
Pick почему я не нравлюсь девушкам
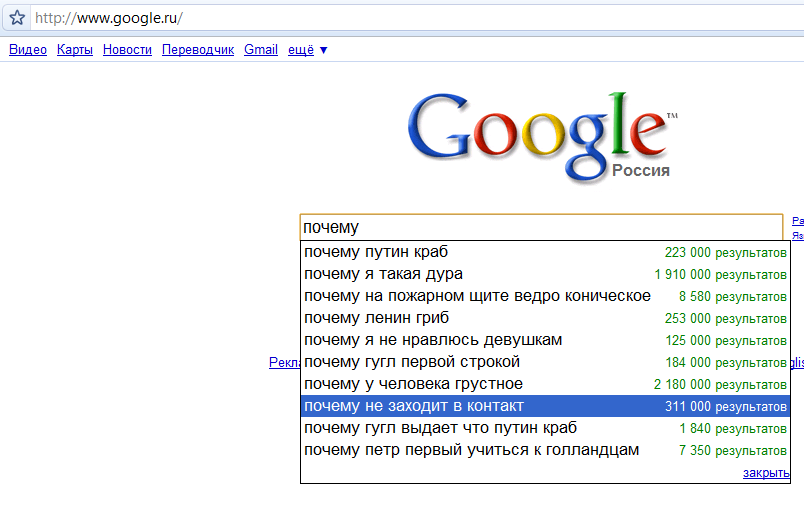point(545,340)
